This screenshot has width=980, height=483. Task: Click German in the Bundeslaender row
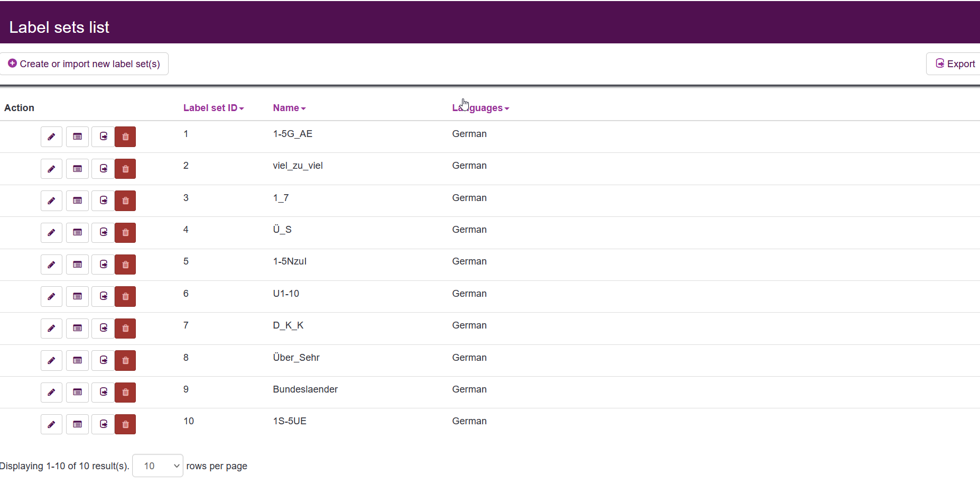click(x=469, y=389)
